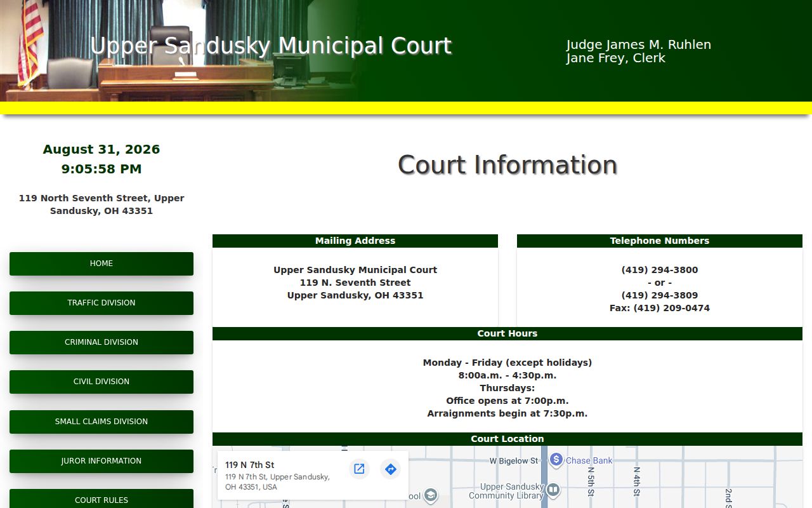Select Upper Sandusky Community Library map marker

(x=553, y=490)
